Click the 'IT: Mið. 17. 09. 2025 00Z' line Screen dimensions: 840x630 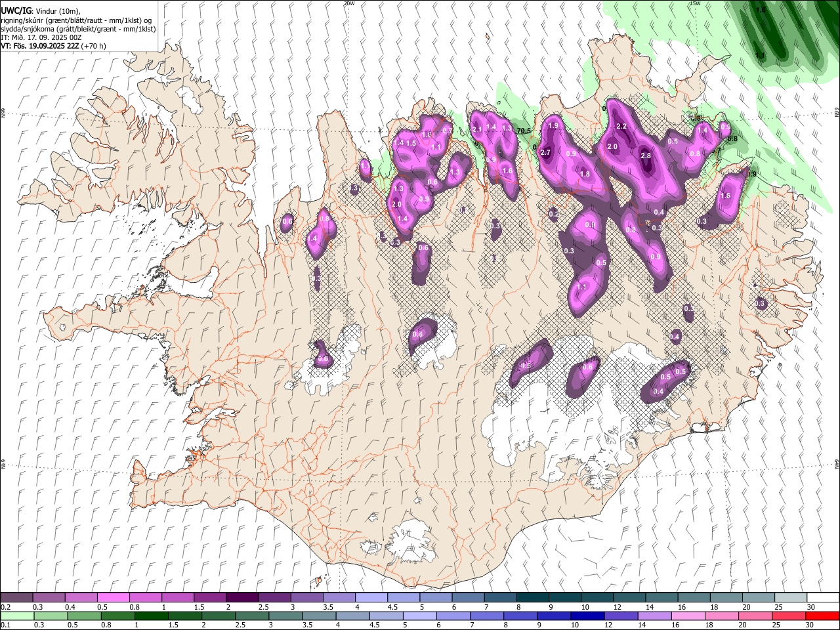[41, 37]
